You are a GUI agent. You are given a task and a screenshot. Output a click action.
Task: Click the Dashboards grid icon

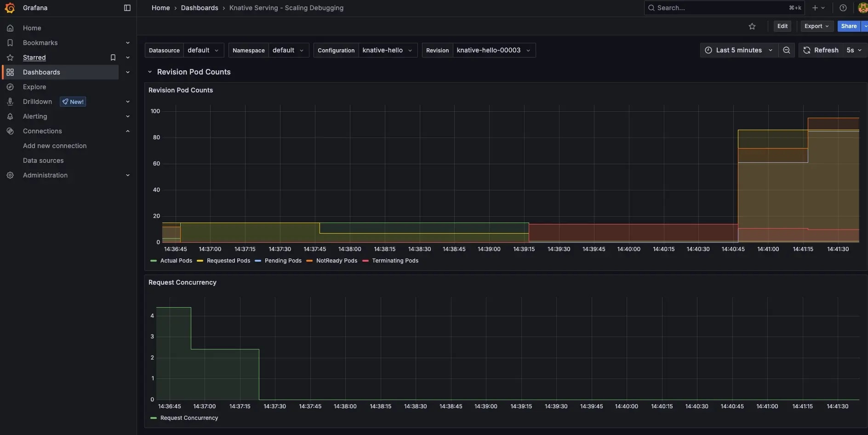click(x=10, y=72)
